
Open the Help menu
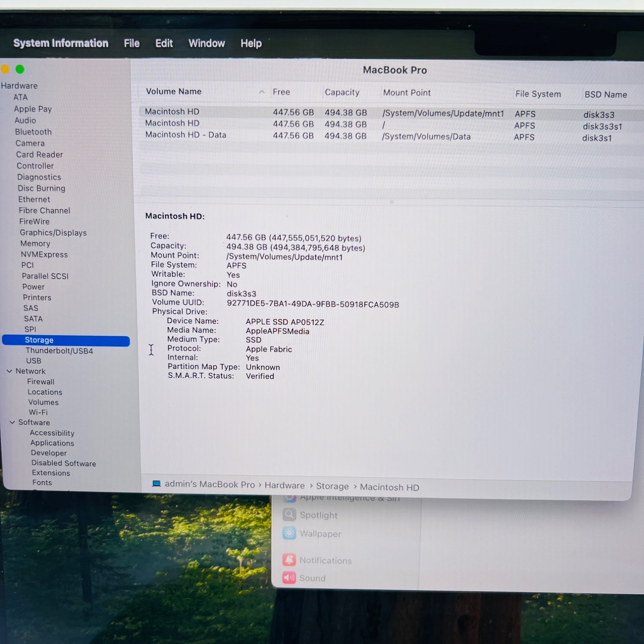pos(251,43)
